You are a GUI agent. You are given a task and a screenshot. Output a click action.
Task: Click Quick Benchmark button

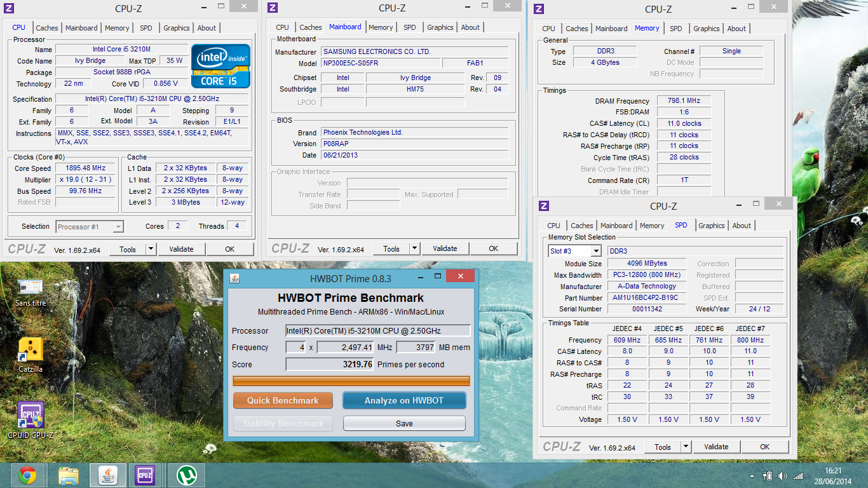coord(283,400)
